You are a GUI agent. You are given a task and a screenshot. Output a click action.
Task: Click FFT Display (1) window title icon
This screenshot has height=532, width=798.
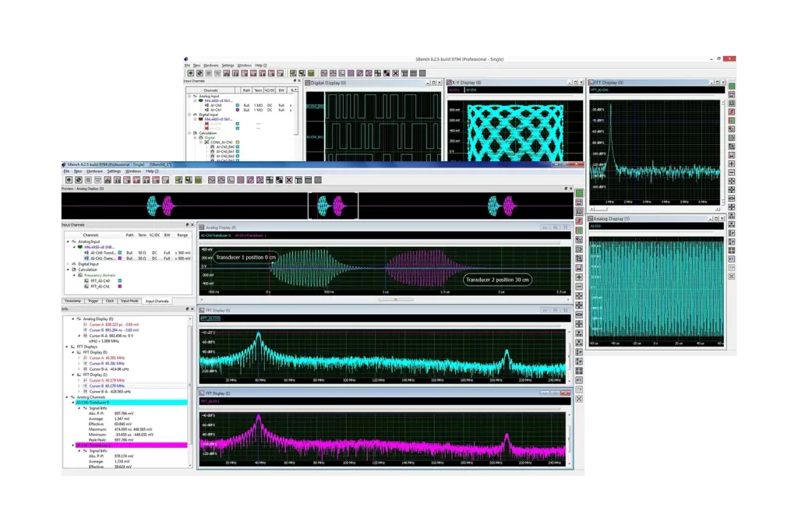click(202, 393)
